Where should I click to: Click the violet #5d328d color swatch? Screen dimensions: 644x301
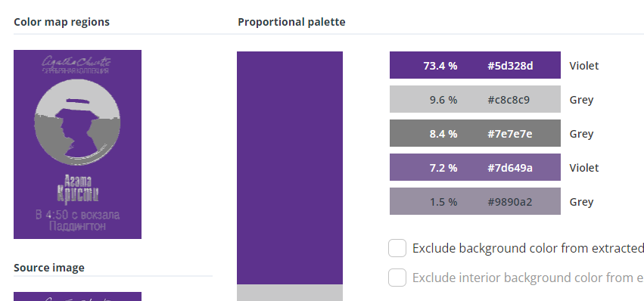[474, 65]
